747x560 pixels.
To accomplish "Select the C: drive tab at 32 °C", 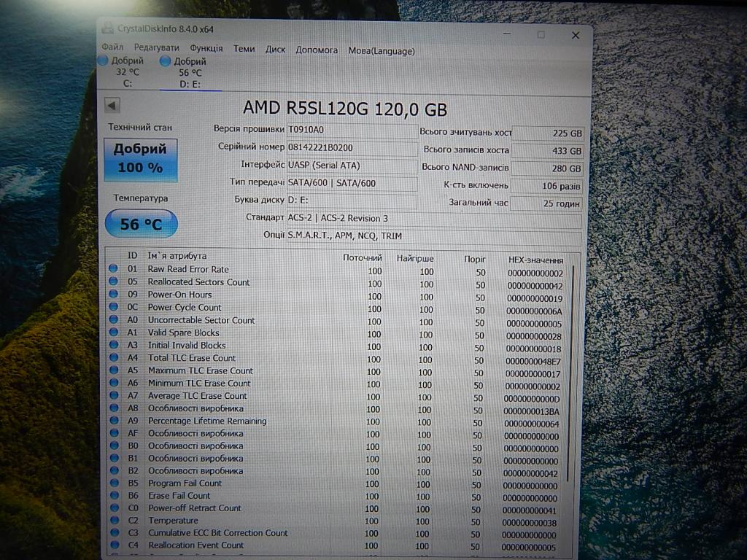I will click(127, 72).
